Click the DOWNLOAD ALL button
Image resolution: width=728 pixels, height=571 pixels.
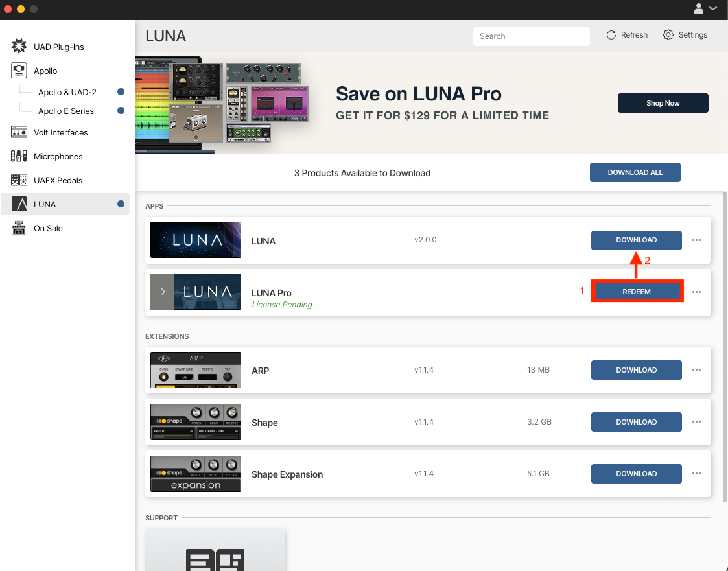pos(635,172)
